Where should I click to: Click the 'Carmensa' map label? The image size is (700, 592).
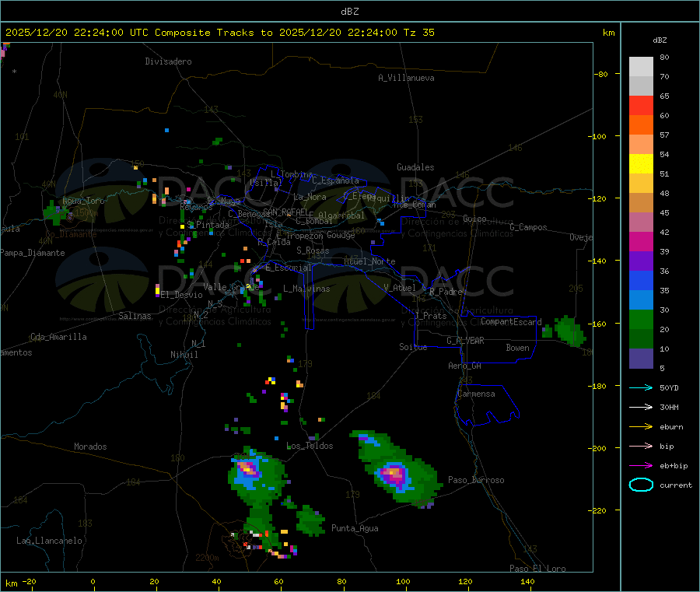tap(476, 394)
